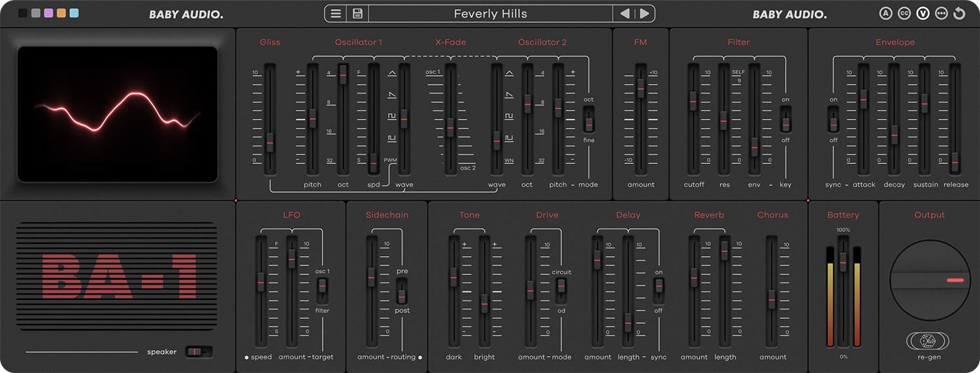Click the circular reset arrow icon
The height and width of the screenshot is (373, 980).
pyautogui.click(x=959, y=14)
